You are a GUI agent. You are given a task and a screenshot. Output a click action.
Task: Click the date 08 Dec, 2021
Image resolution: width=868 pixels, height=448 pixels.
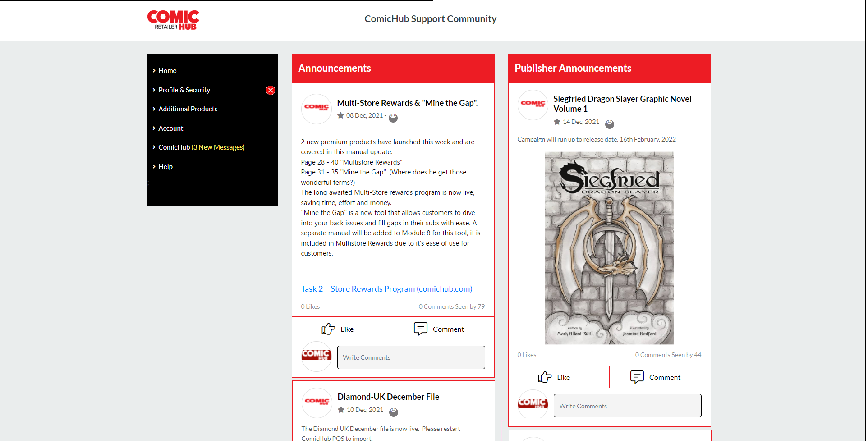pyautogui.click(x=364, y=116)
